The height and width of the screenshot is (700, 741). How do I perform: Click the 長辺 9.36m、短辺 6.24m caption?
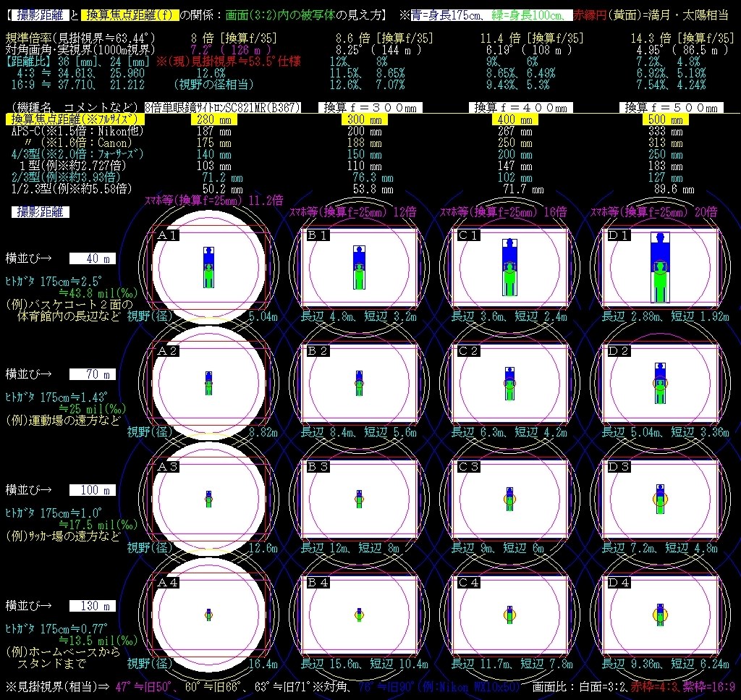click(665, 664)
